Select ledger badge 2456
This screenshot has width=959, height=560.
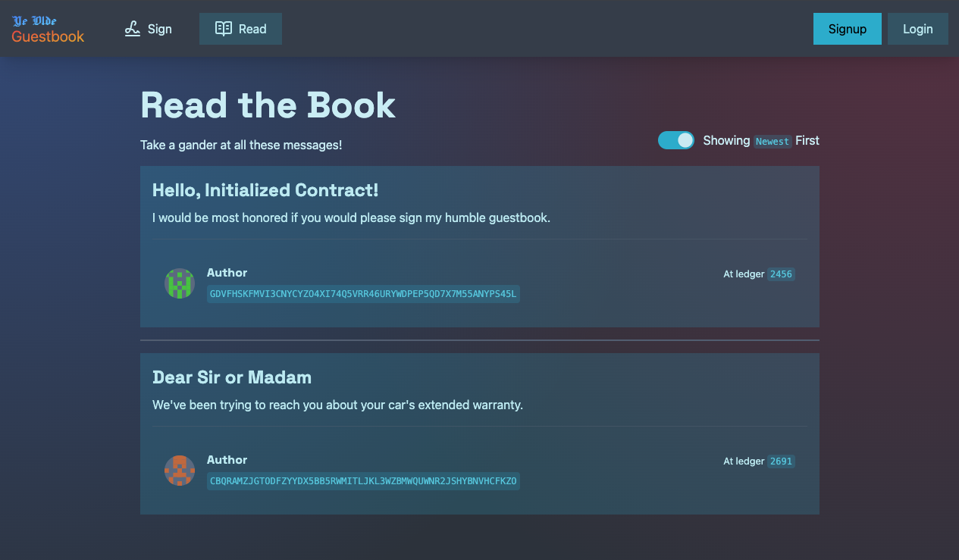[x=781, y=274]
